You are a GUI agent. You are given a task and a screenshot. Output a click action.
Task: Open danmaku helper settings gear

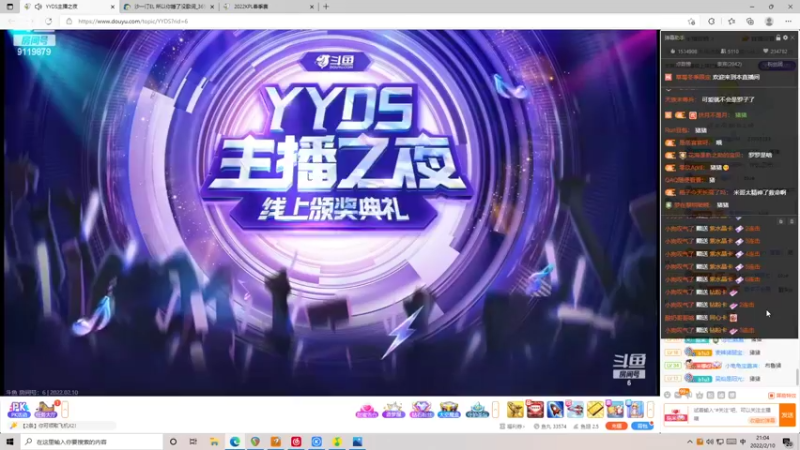pyautogui.click(x=785, y=38)
